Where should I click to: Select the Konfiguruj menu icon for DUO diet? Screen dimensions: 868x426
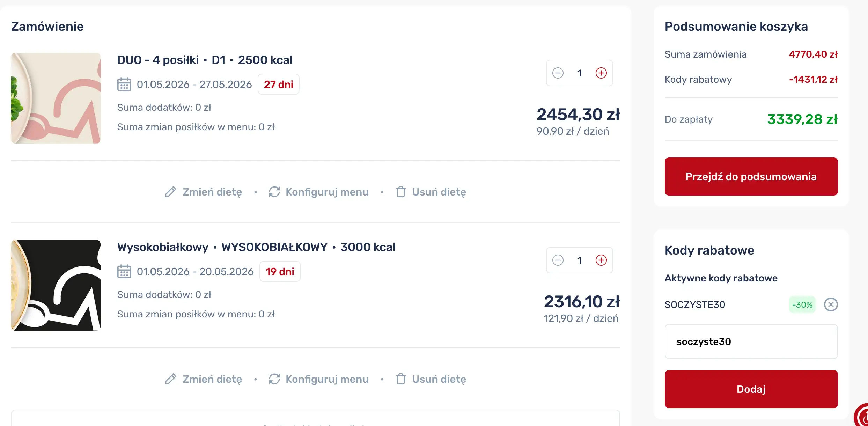[x=274, y=192]
